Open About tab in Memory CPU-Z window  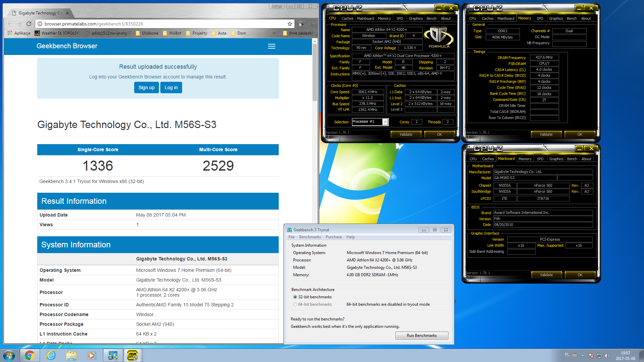(x=586, y=18)
